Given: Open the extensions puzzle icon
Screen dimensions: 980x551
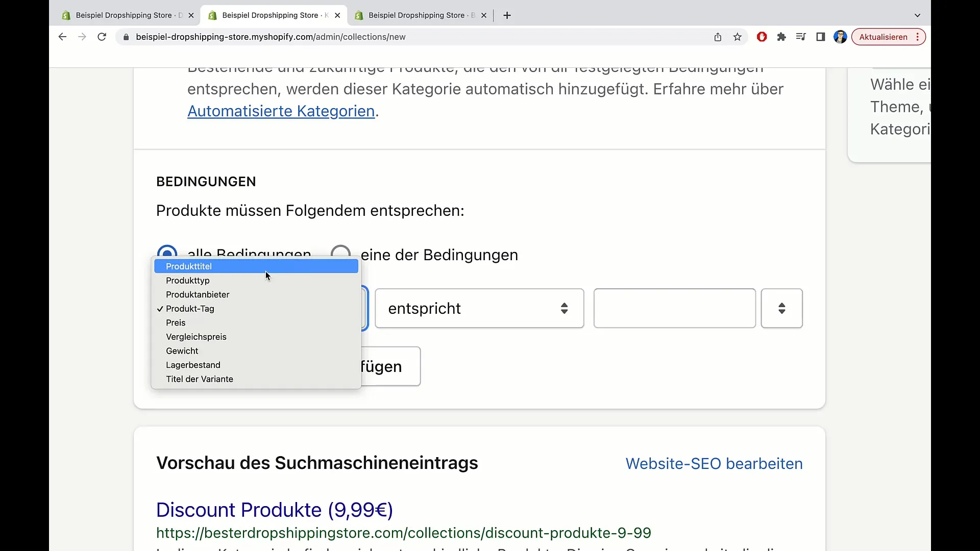Looking at the screenshot, I should pyautogui.click(x=781, y=37).
